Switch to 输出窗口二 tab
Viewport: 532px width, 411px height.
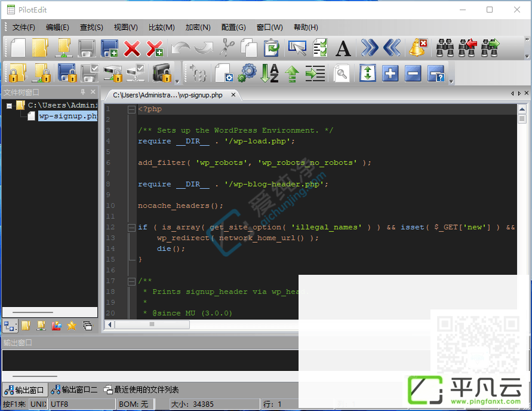pos(75,389)
